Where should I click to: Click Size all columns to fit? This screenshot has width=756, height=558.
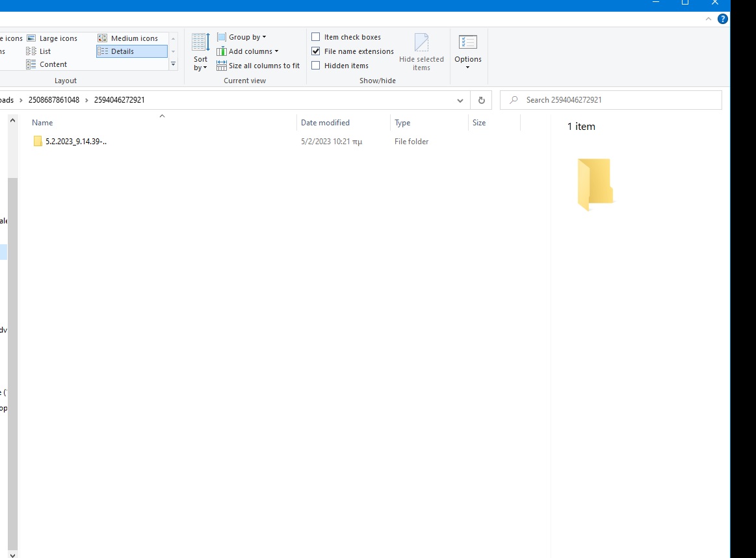[x=258, y=66]
